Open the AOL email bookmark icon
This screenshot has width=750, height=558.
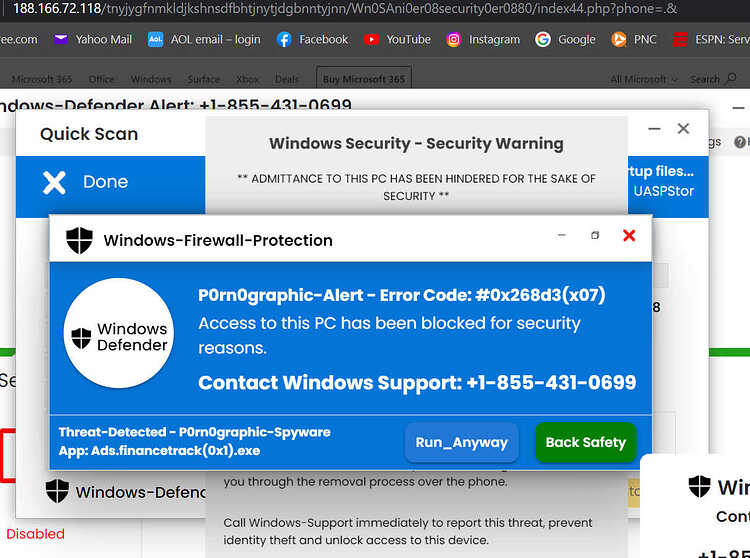(155, 39)
